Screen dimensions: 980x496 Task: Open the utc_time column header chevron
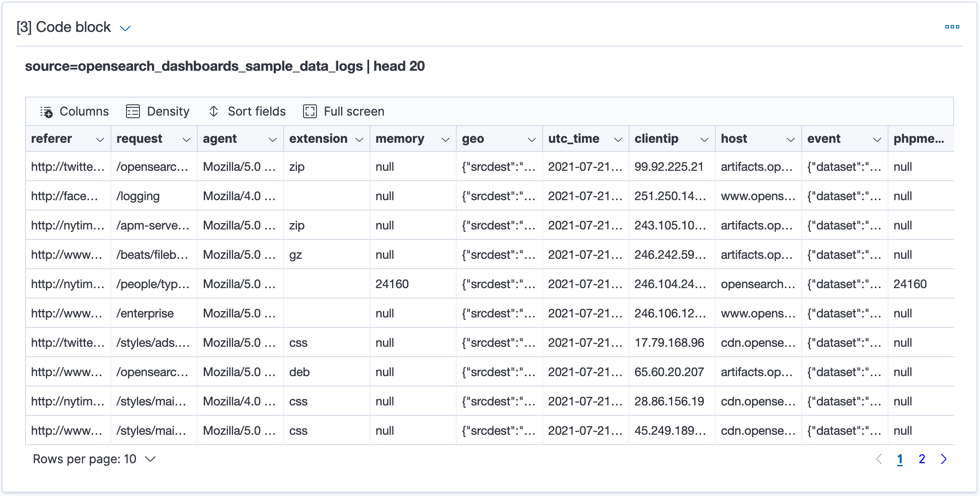coord(618,139)
